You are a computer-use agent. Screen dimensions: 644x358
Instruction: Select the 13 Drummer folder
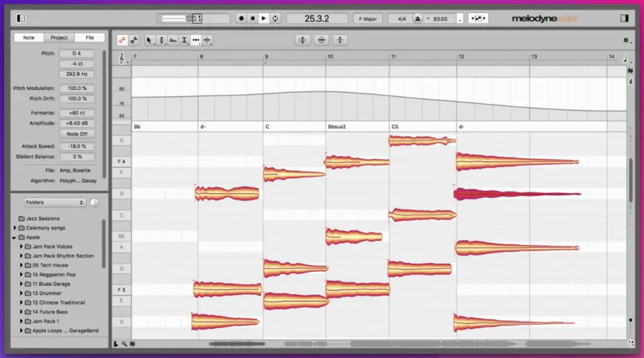47,293
